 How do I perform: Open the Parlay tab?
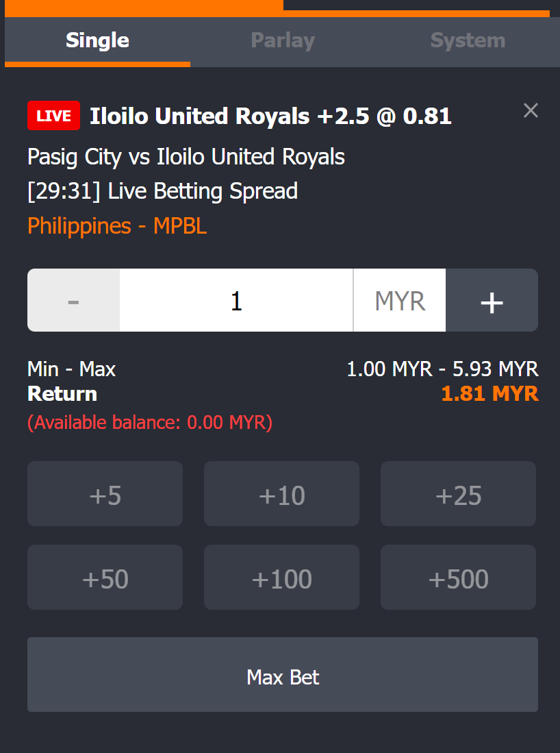[x=283, y=41]
